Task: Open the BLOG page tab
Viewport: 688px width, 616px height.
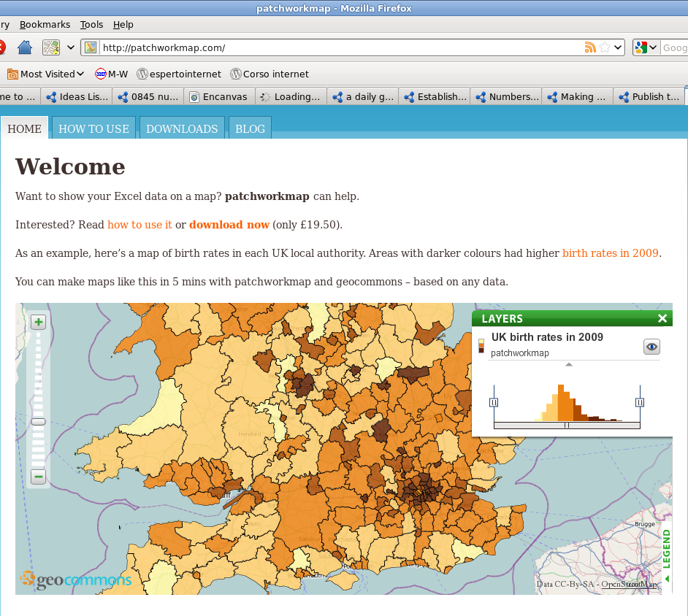Action: (x=250, y=128)
